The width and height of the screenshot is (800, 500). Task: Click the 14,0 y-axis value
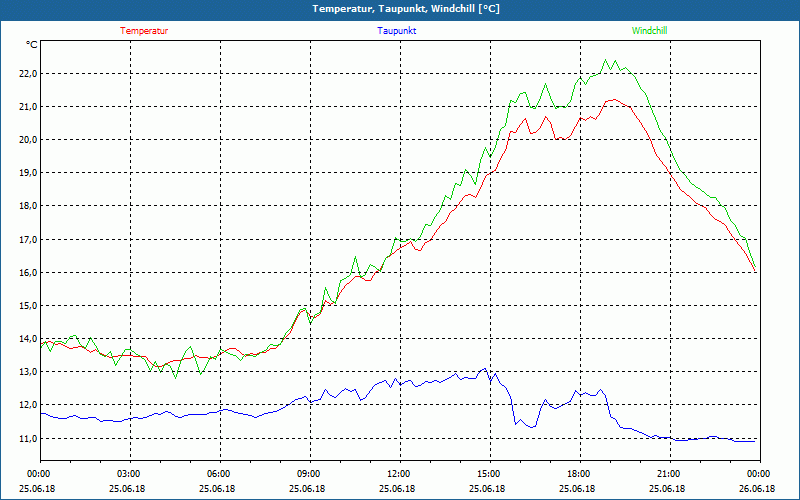pyautogui.click(x=28, y=339)
